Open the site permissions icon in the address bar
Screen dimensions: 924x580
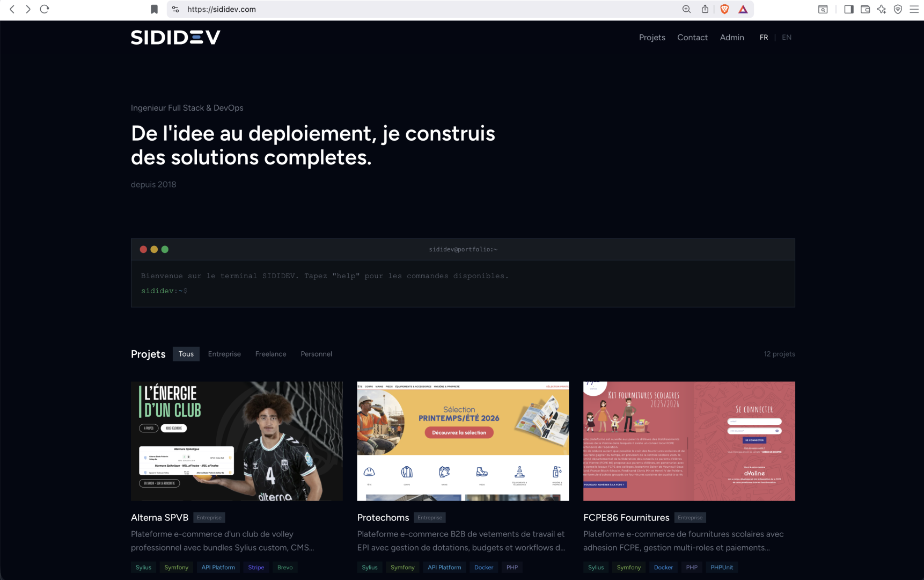coord(174,9)
